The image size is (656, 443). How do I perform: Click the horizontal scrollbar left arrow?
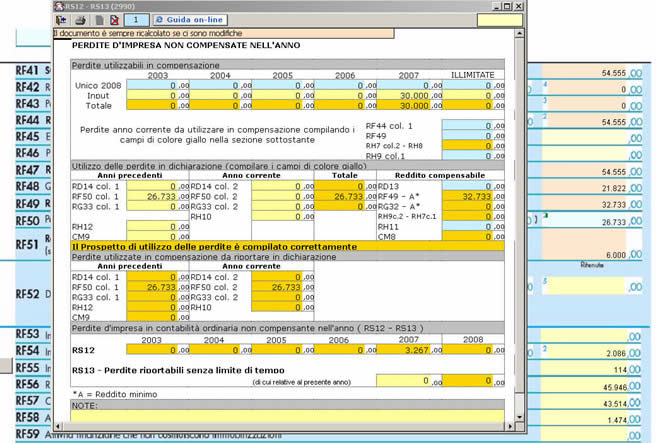[58, 426]
